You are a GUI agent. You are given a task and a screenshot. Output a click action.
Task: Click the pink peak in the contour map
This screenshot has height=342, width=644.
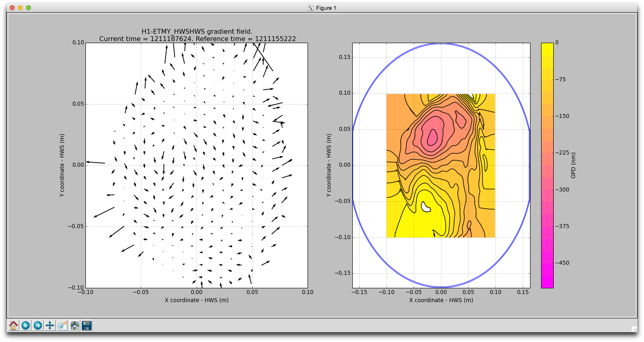tap(432, 136)
